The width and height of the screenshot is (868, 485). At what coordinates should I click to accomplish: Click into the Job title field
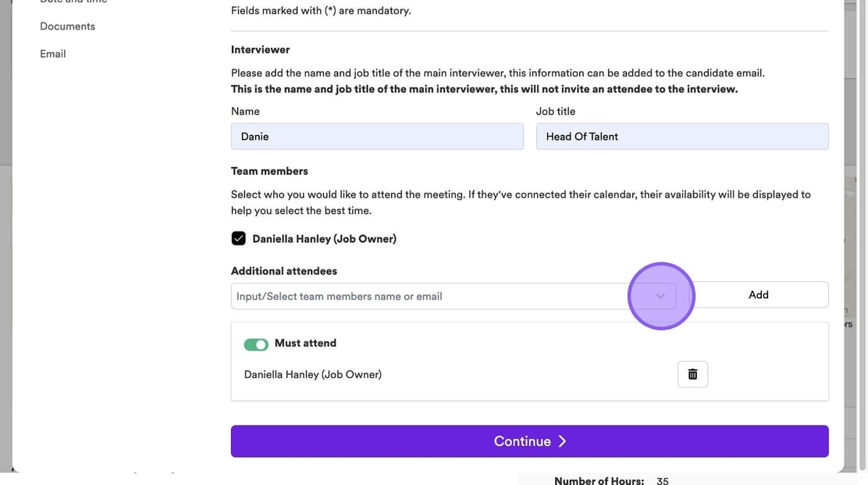pos(681,137)
